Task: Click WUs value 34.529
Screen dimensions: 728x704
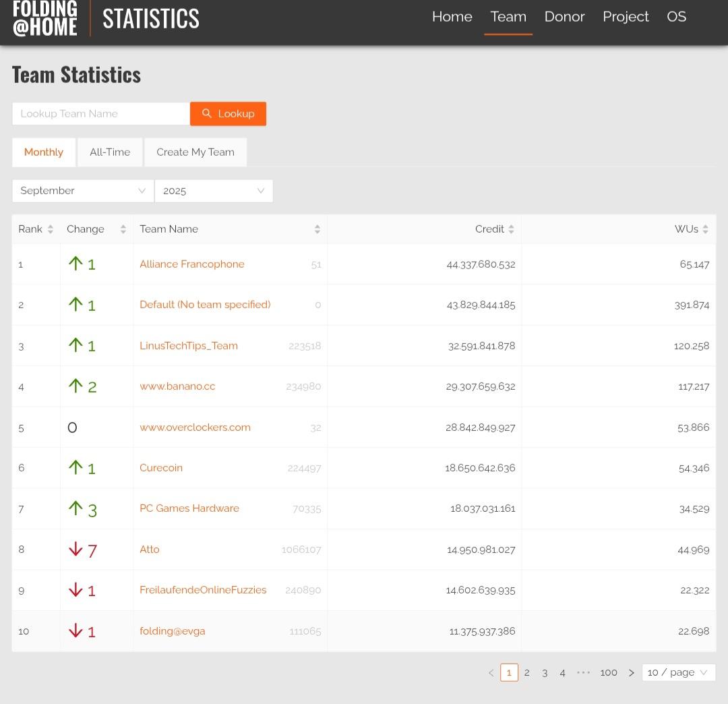Action: (x=694, y=509)
